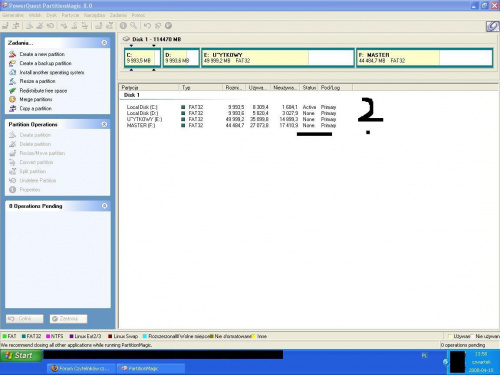This screenshot has height=375, width=500.
Task: Click the round info icon in the toolbar
Action: click(x=123, y=26)
